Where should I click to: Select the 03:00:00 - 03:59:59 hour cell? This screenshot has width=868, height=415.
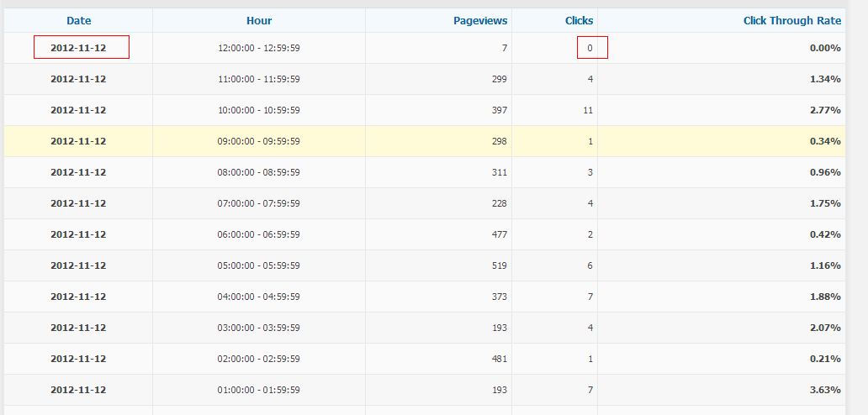coord(259,328)
